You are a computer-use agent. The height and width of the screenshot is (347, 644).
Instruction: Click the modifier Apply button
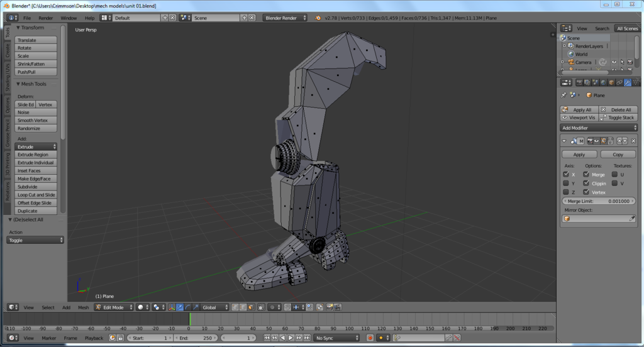pyautogui.click(x=579, y=154)
